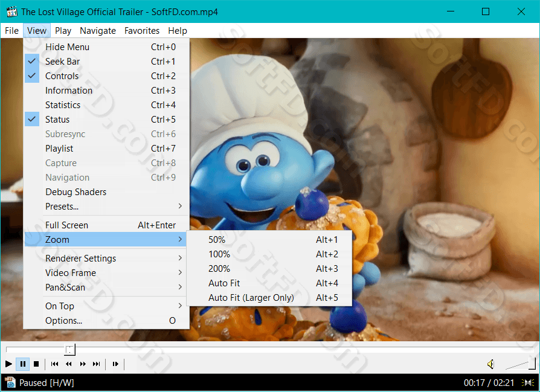Screen dimensions: 540x392
Task: Select Hide Menu
Action: pos(106,47)
